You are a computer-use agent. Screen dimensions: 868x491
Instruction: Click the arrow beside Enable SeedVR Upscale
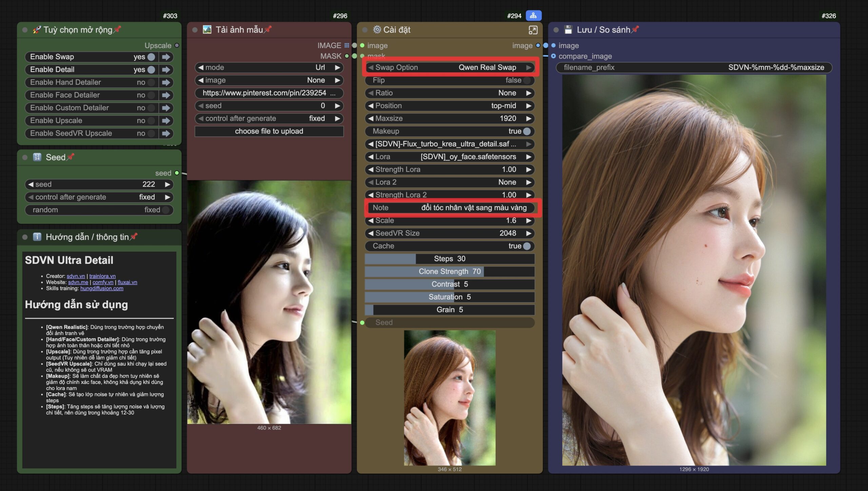[x=166, y=134]
